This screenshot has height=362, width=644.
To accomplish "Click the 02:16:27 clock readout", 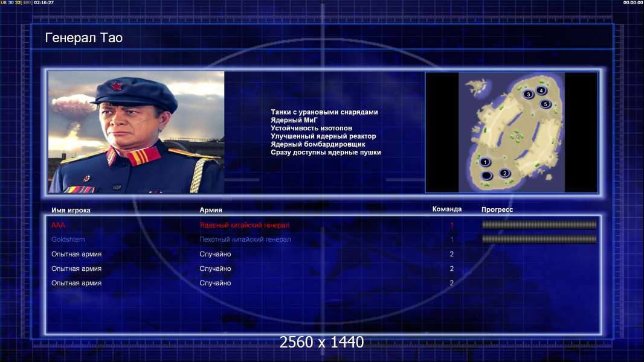I will pyautogui.click(x=44, y=2).
